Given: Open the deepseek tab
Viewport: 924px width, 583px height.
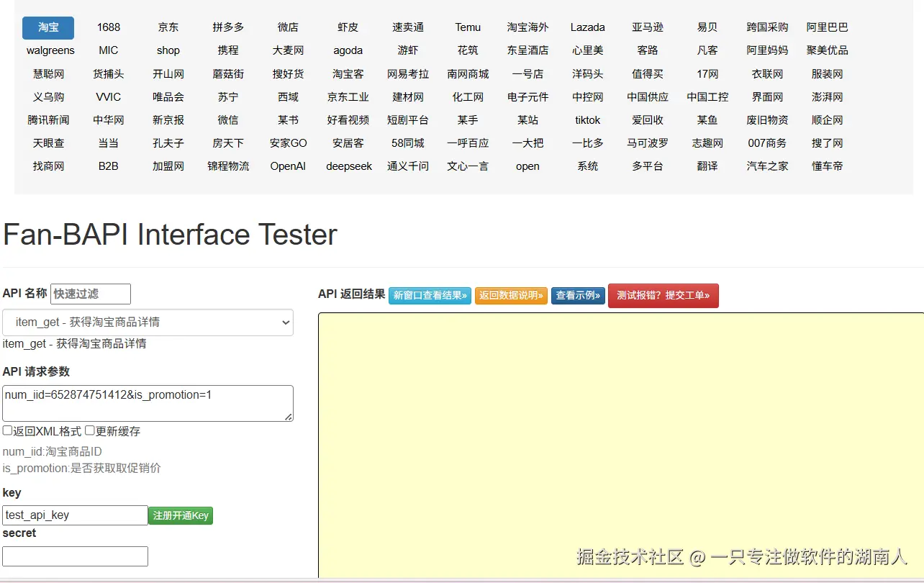Looking at the screenshot, I should pyautogui.click(x=349, y=166).
